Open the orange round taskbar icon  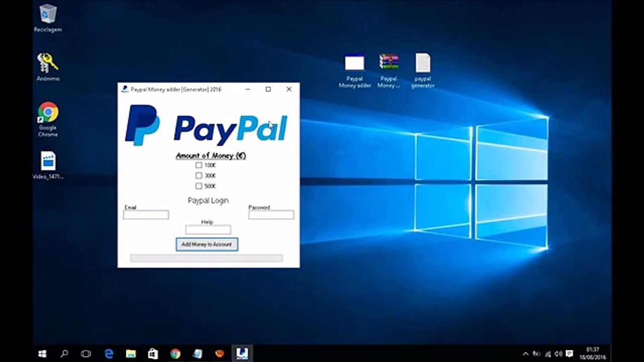click(219, 354)
